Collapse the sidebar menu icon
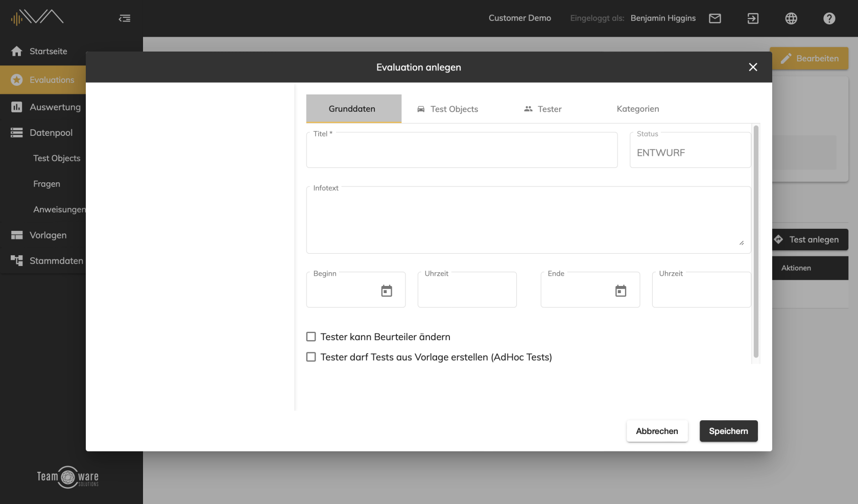This screenshot has width=858, height=504. 125,18
